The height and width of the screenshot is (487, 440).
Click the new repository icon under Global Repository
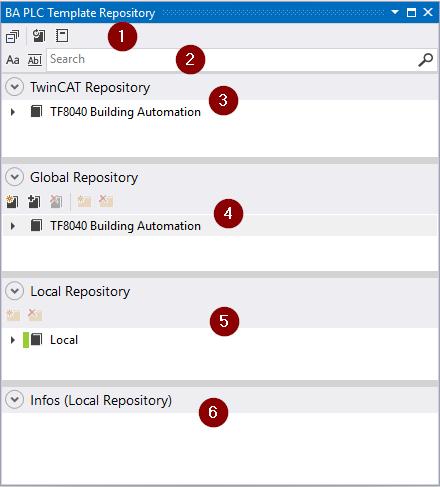coord(12,202)
